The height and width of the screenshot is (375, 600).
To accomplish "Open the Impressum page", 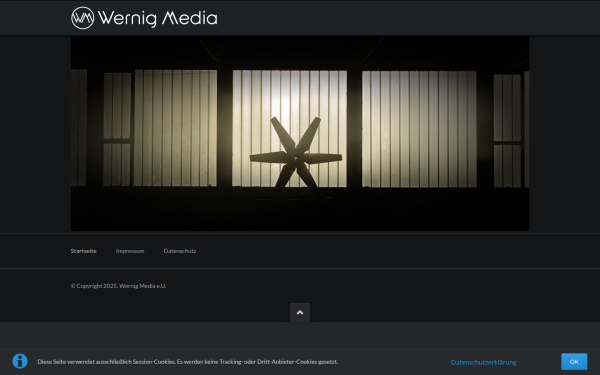I will point(130,251).
